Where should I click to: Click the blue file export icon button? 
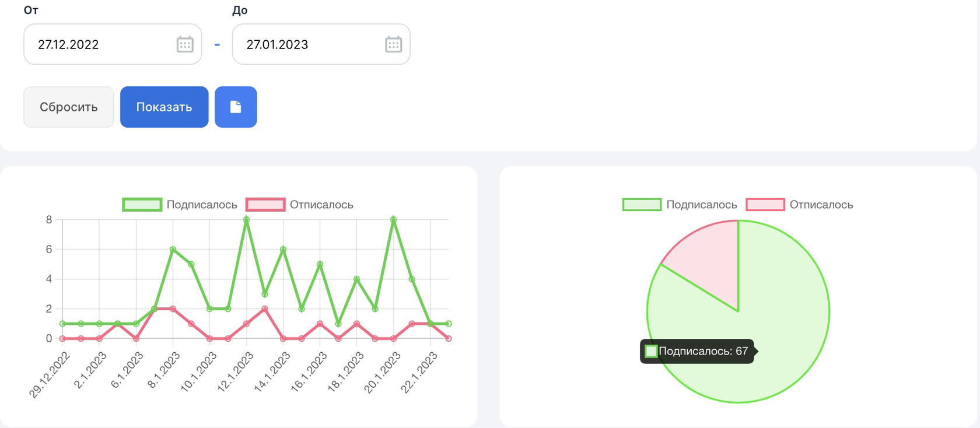point(236,107)
